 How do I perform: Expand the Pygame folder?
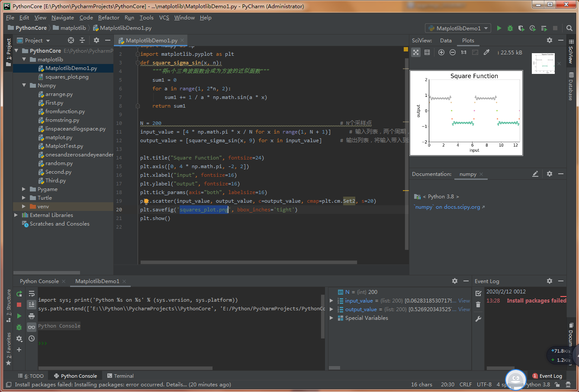tap(24, 189)
